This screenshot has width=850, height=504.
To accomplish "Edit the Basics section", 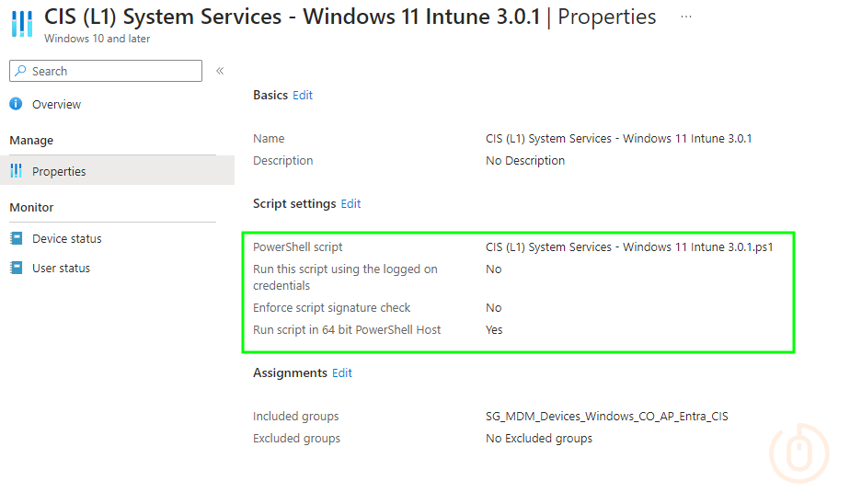I will coord(303,96).
